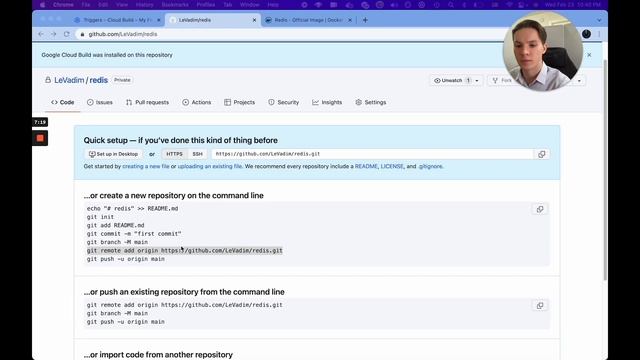Copy the push existing repository commands
The height and width of the screenshot is (360, 640).
[x=540, y=306]
